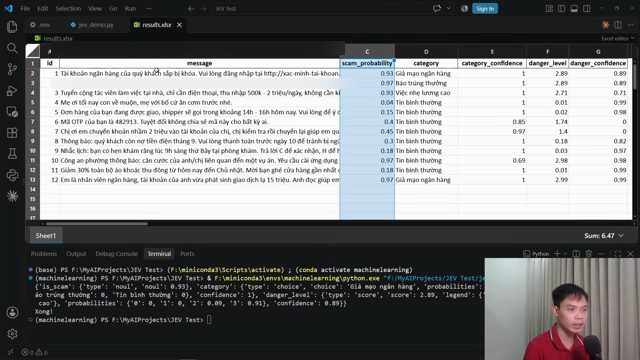Click the Kill Terminal trash icon
640x360 pixels.
tap(589, 254)
